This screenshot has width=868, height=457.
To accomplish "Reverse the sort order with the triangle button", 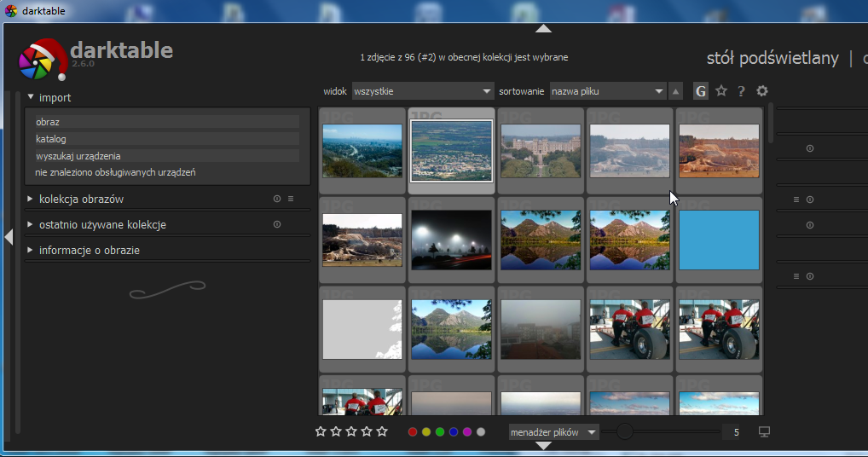I will (676, 91).
